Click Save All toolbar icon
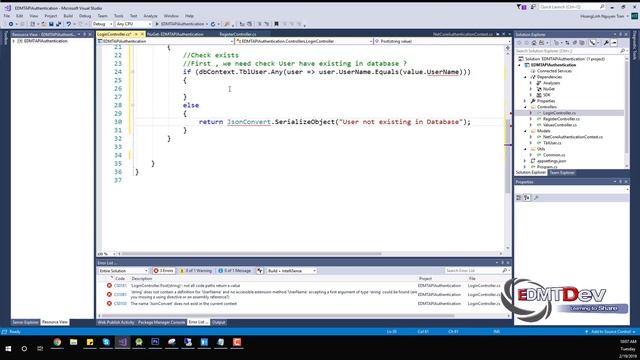This screenshot has width=640, height=360. 58,24
